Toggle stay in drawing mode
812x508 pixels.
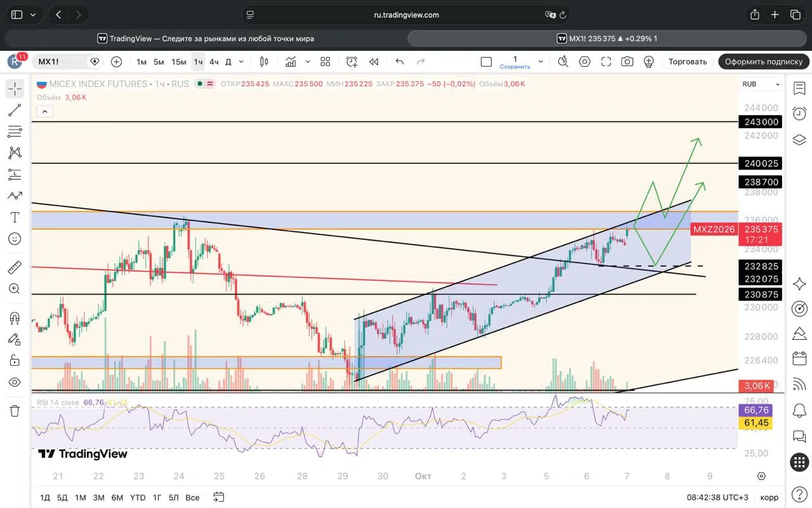tap(15, 339)
